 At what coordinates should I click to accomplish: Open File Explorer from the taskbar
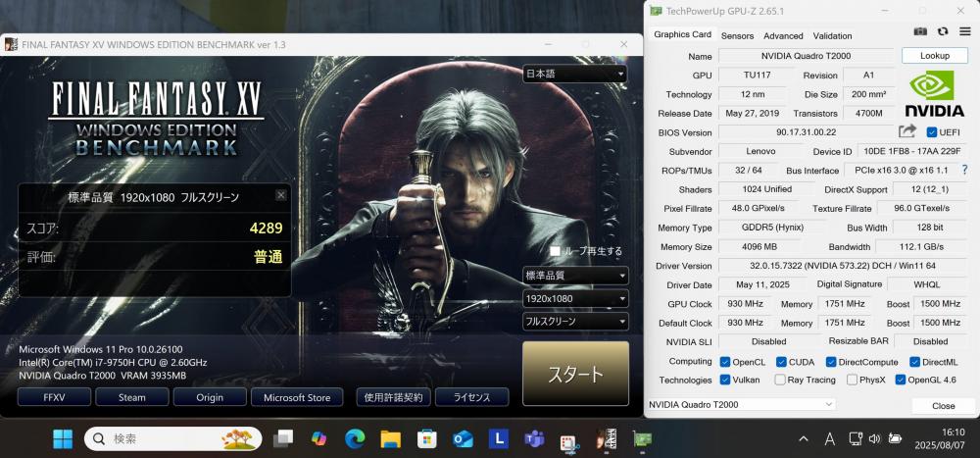(x=391, y=439)
